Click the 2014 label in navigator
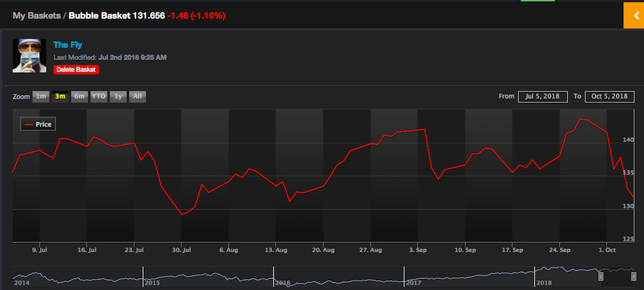 [21, 283]
